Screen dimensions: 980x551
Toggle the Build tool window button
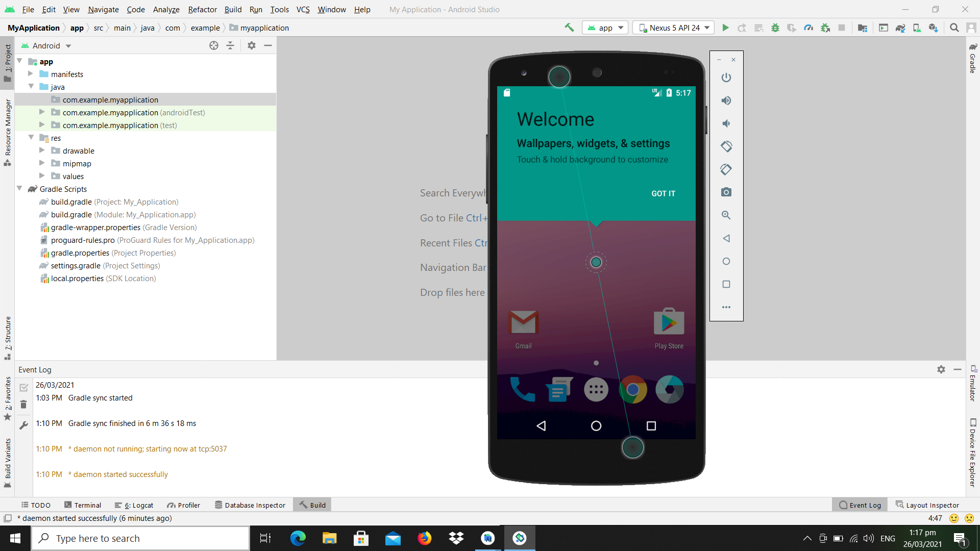coord(312,505)
